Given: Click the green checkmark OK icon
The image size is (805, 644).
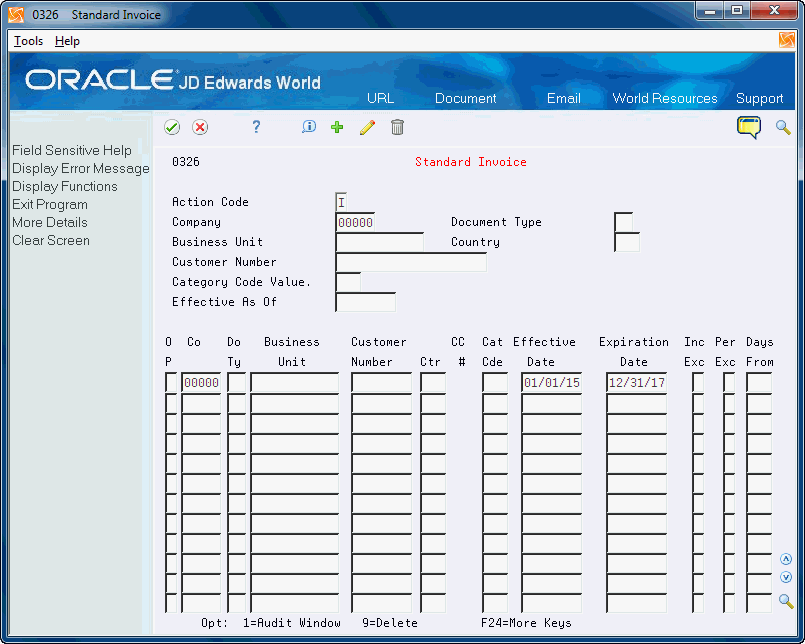Looking at the screenshot, I should pyautogui.click(x=172, y=127).
